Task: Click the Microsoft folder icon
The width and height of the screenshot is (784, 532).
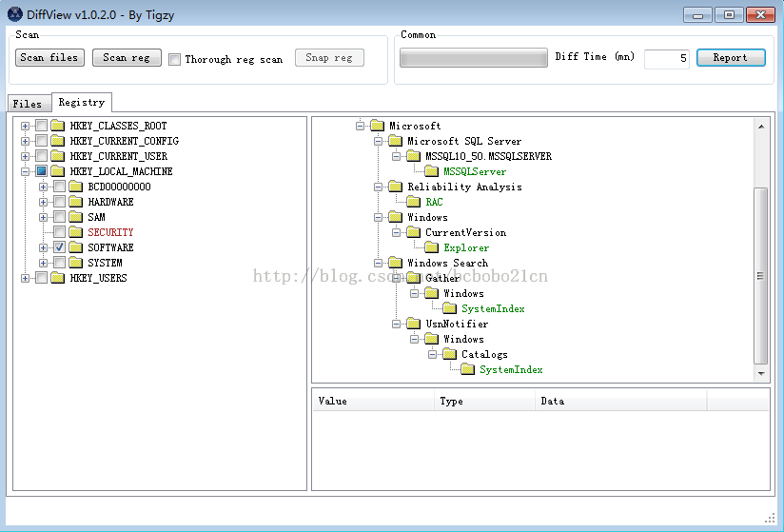Action: pos(377,126)
